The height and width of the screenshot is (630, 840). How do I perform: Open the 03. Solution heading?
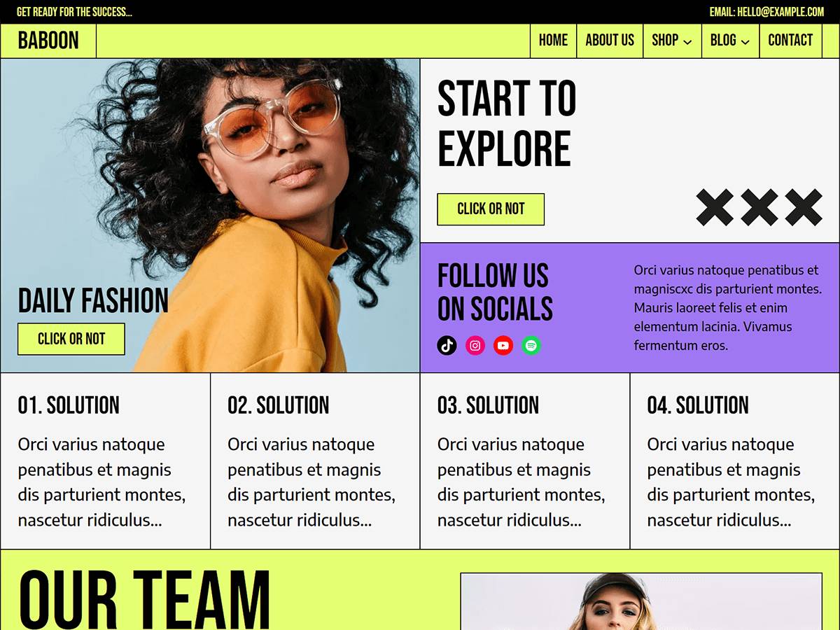pos(489,405)
